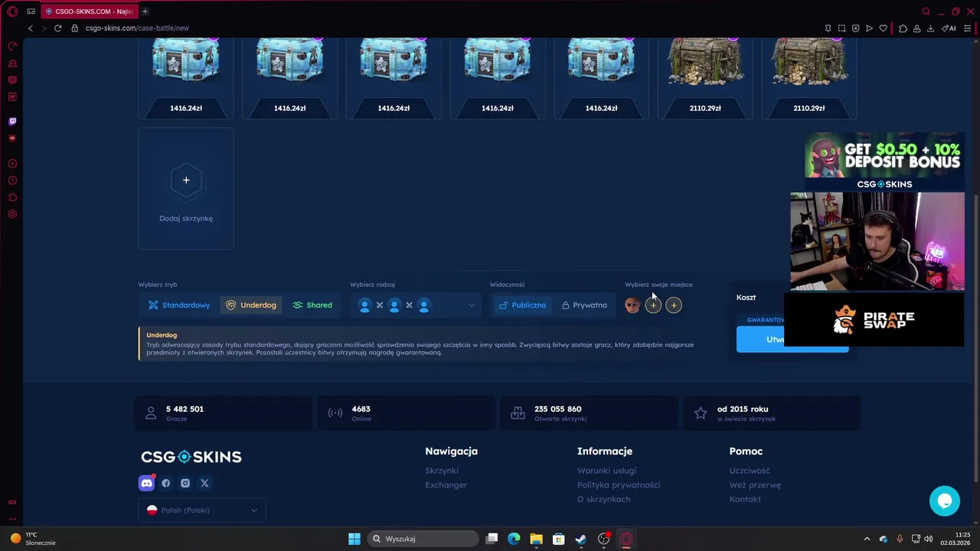Open the Facebook social link

(166, 484)
